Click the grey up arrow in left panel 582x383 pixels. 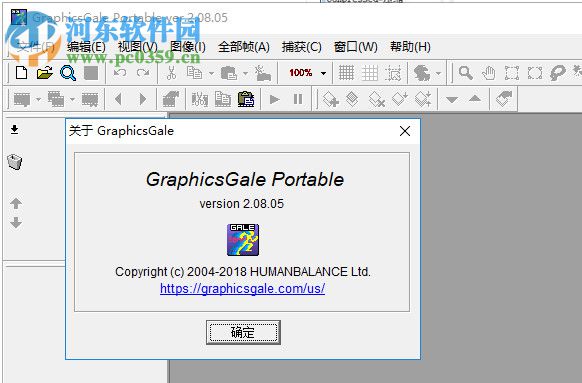point(16,203)
